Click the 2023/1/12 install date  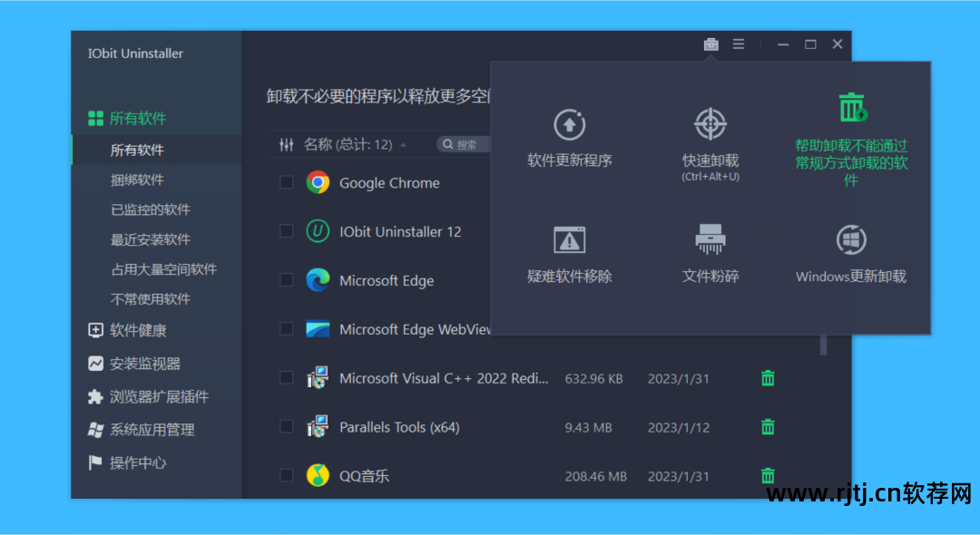click(x=678, y=428)
